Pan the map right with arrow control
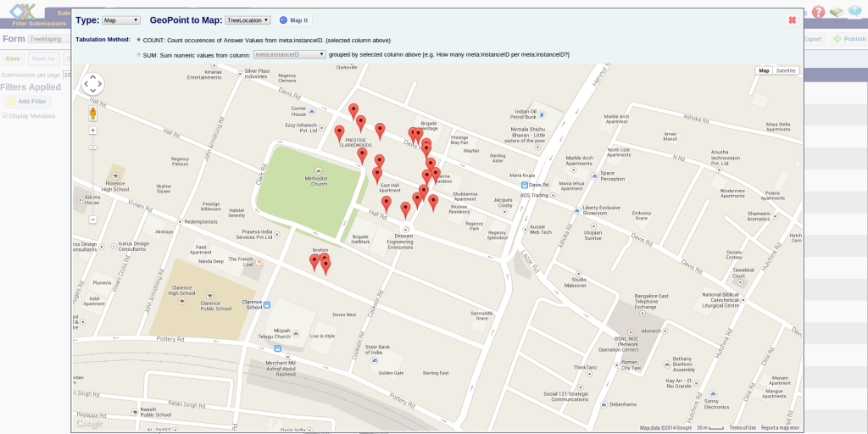 [100, 84]
